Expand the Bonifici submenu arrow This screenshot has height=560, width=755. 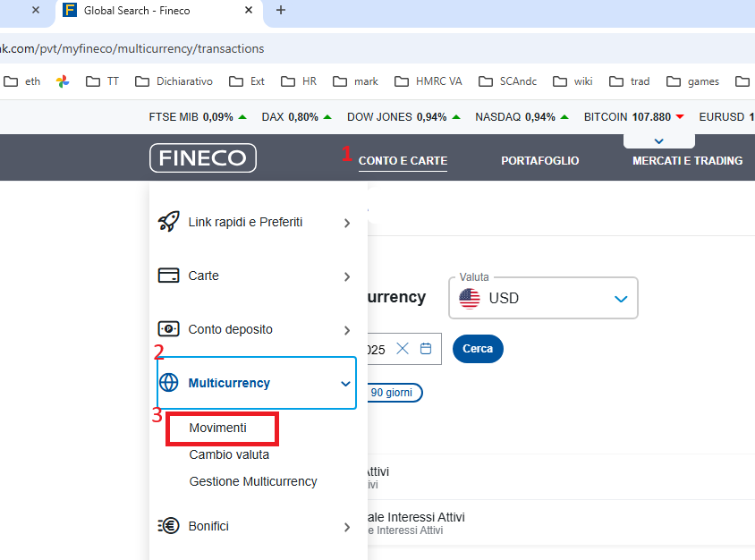[346, 527]
